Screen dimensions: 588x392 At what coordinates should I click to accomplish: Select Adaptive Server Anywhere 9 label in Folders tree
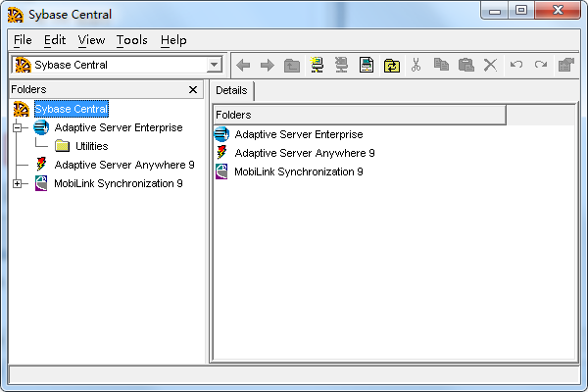(x=124, y=165)
